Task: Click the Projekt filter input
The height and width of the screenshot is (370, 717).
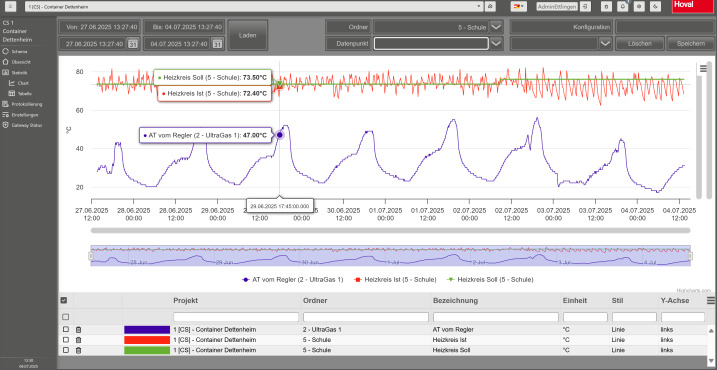Action: tap(236, 317)
